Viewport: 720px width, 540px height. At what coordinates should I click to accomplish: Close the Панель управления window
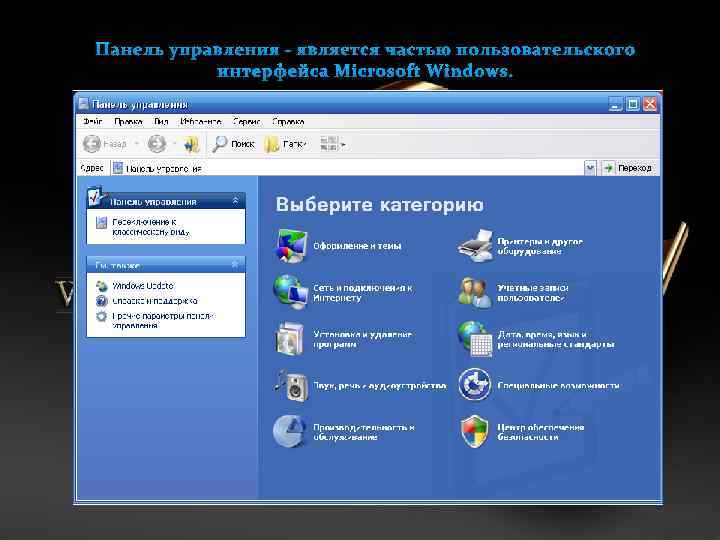point(650,104)
